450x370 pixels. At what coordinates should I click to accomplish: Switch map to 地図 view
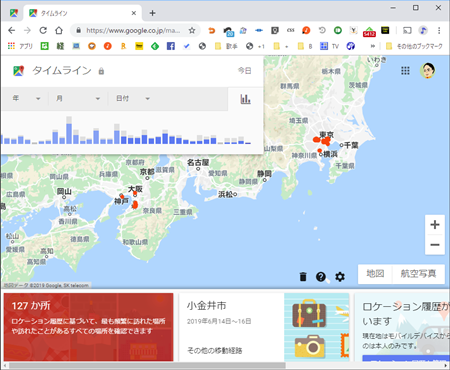[x=375, y=274]
